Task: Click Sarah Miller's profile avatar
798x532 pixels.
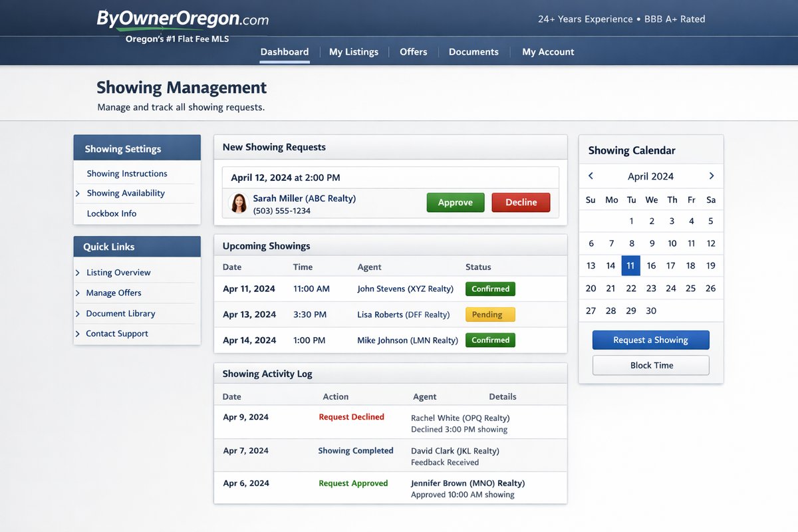Action: (238, 202)
